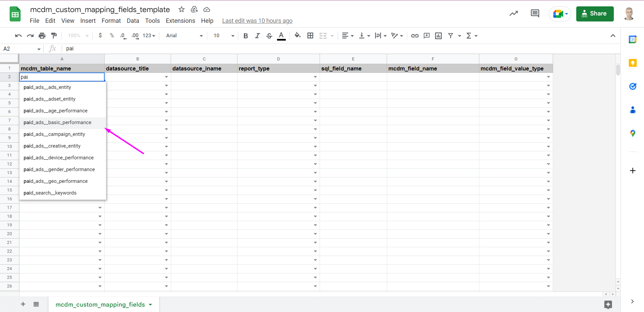This screenshot has width=644, height=312.
Task: Open the Extensions menu
Action: tap(180, 20)
